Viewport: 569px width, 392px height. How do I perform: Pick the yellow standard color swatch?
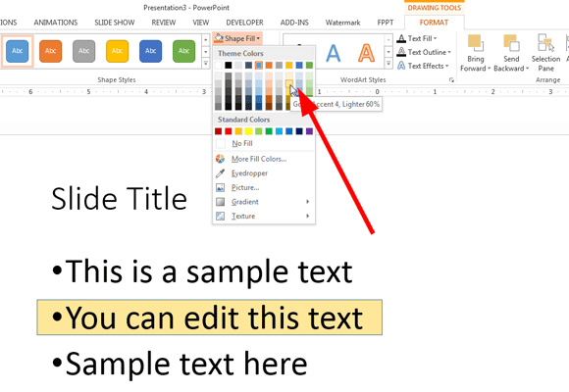[248, 131]
